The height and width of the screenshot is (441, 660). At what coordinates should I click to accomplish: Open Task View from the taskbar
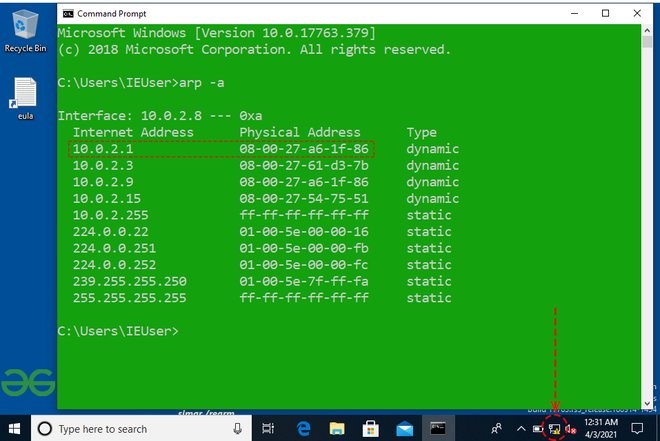tap(268, 429)
